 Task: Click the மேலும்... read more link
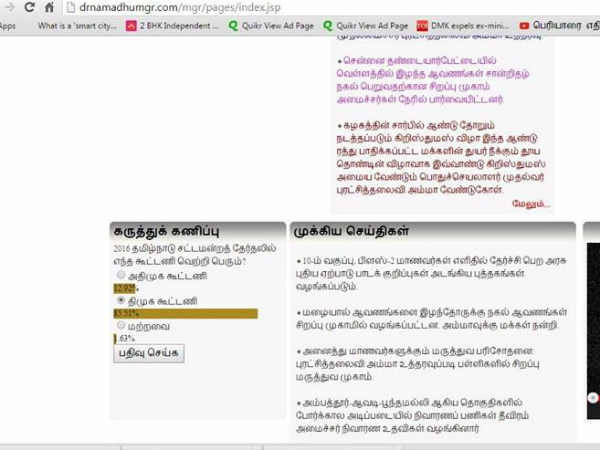click(x=530, y=204)
